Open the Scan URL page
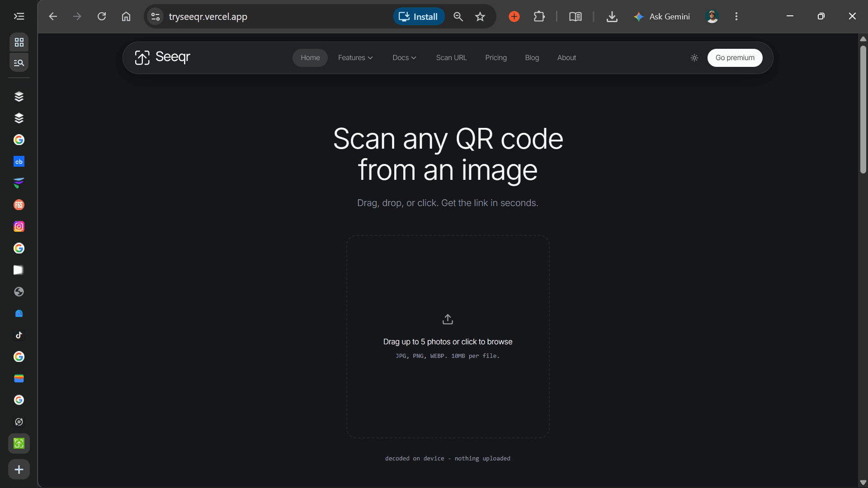 point(451,58)
